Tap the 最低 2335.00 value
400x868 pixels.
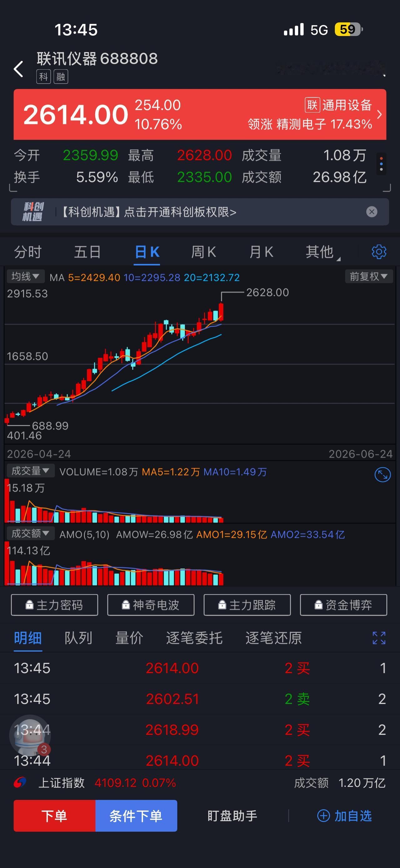point(204,177)
